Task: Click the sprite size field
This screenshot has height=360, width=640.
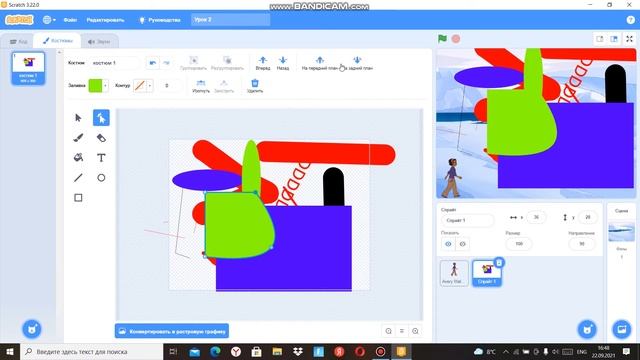Action: pyautogui.click(x=519, y=244)
